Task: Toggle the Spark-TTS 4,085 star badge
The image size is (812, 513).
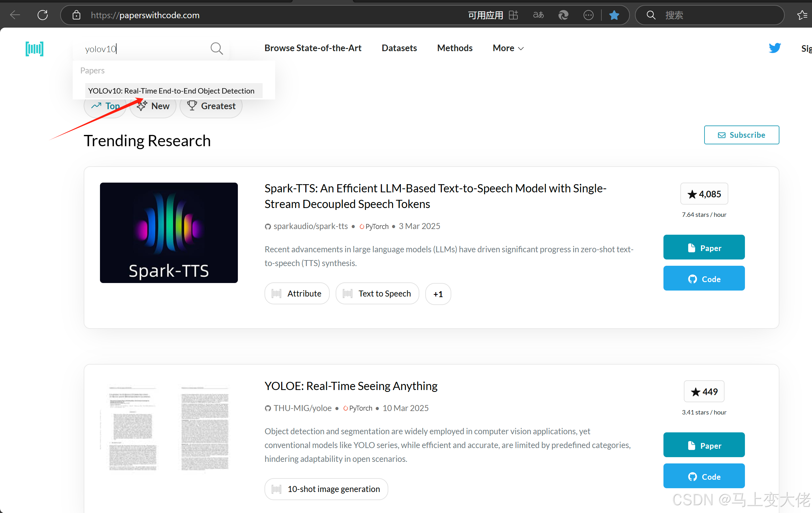Action: pyautogui.click(x=704, y=194)
